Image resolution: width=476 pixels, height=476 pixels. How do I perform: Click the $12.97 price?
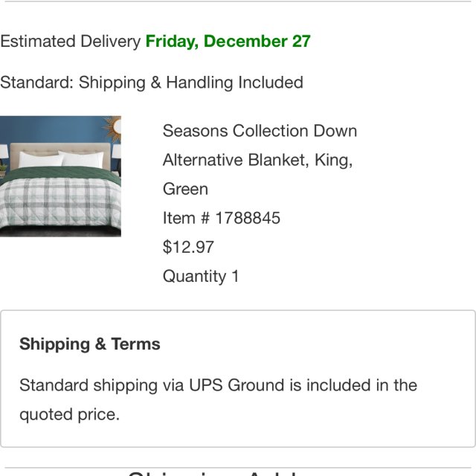pyautogui.click(x=188, y=247)
